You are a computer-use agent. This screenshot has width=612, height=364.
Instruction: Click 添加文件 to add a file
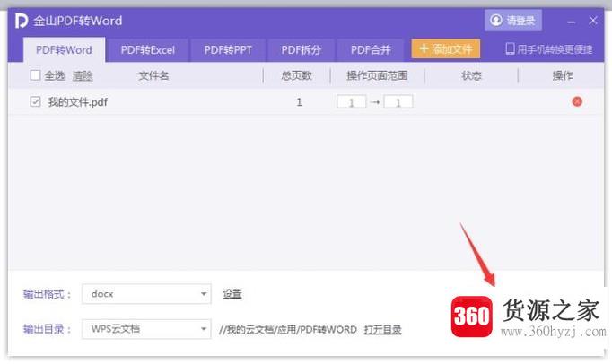[445, 49]
